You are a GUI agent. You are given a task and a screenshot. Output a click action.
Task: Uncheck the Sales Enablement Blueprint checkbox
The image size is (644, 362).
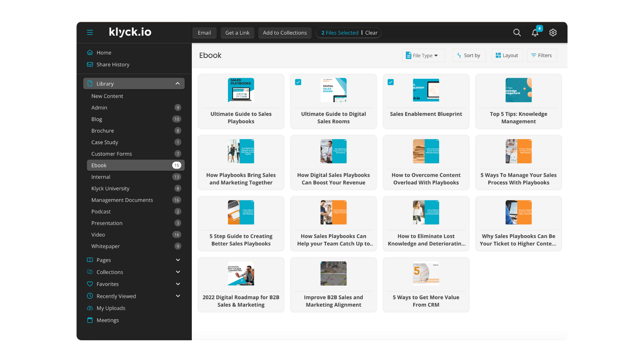click(x=390, y=82)
